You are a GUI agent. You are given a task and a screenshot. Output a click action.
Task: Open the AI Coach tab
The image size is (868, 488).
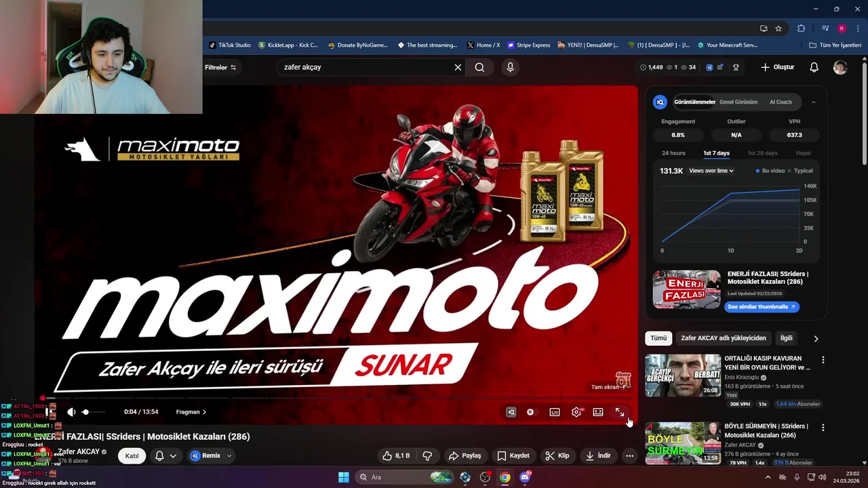(781, 102)
